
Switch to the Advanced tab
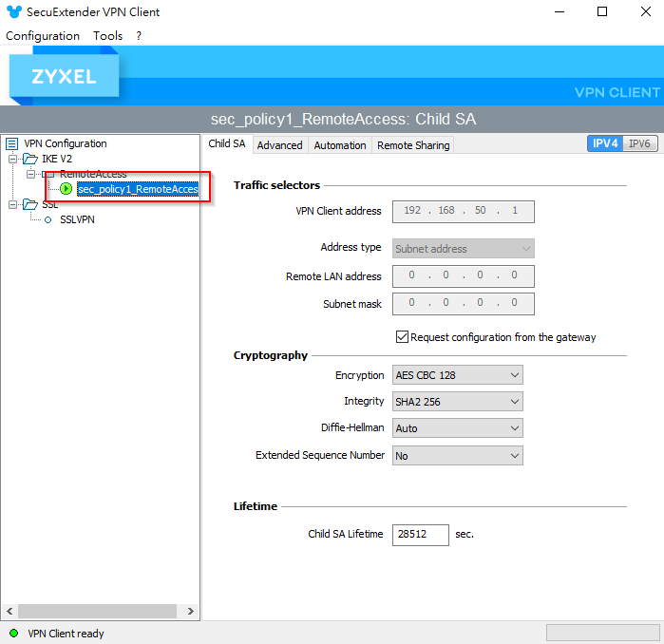coord(280,145)
